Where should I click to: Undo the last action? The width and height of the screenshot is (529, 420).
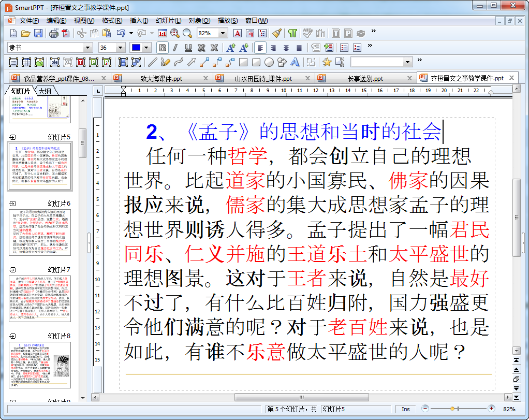click(121, 33)
